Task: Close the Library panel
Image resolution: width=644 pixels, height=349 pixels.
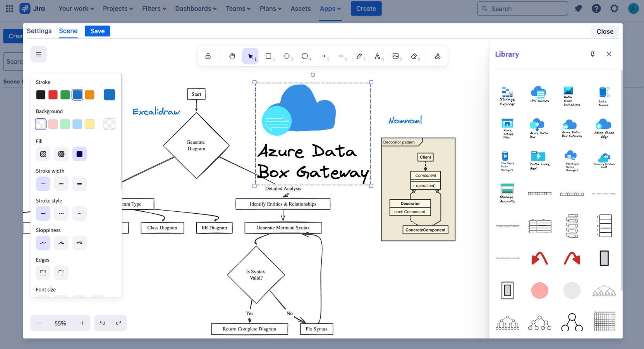Action: [x=609, y=54]
